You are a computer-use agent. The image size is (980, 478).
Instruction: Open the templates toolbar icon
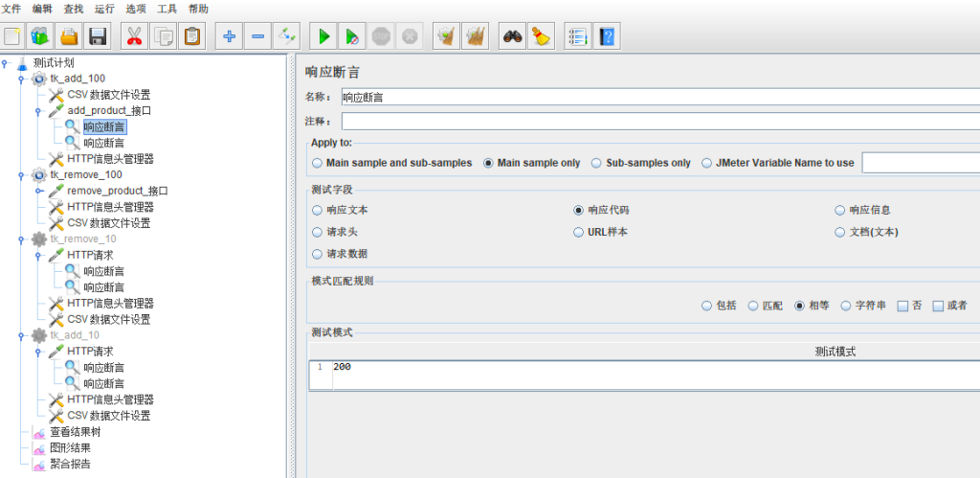click(40, 36)
